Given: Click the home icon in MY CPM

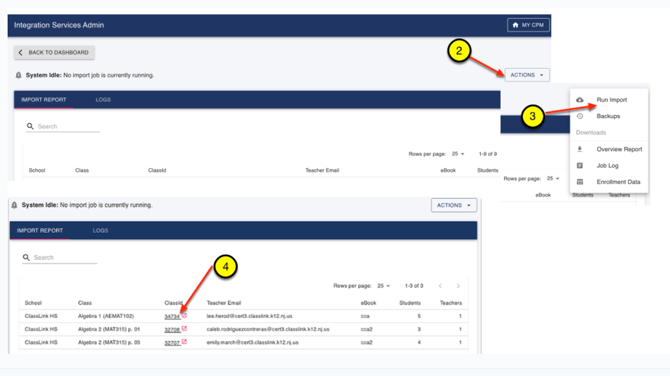Looking at the screenshot, I should click(515, 25).
